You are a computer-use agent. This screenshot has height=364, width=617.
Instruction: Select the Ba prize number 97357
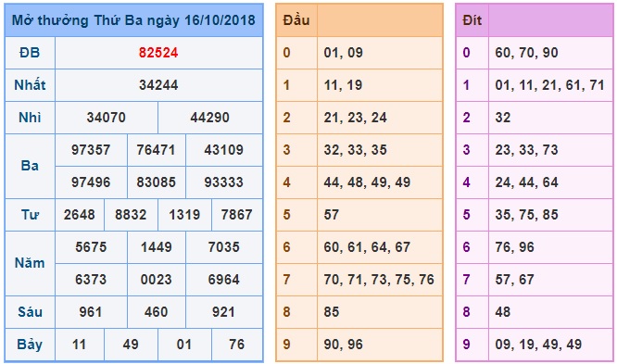coord(91,149)
